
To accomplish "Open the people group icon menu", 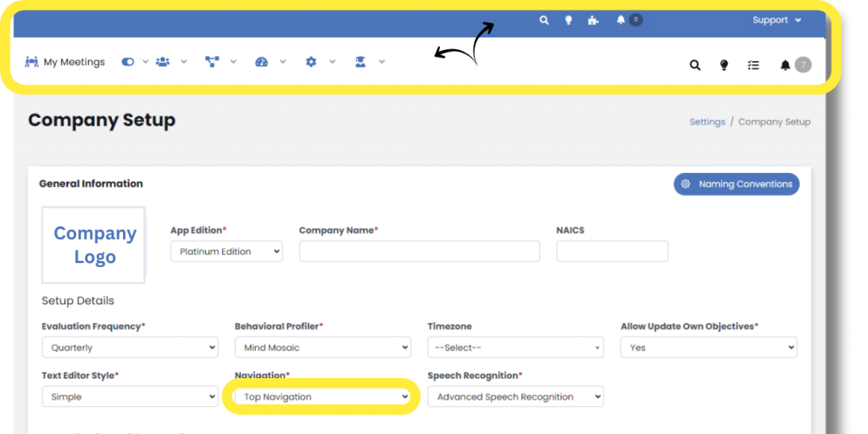I will coord(163,62).
